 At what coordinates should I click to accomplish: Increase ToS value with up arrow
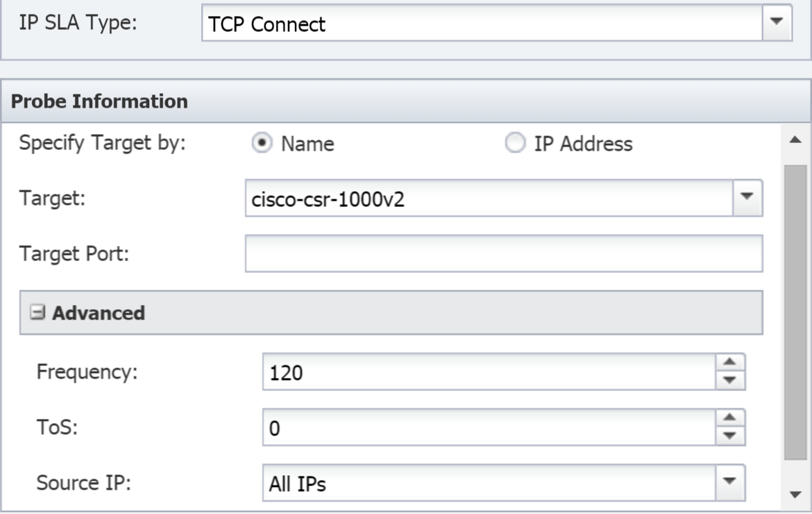point(730,417)
